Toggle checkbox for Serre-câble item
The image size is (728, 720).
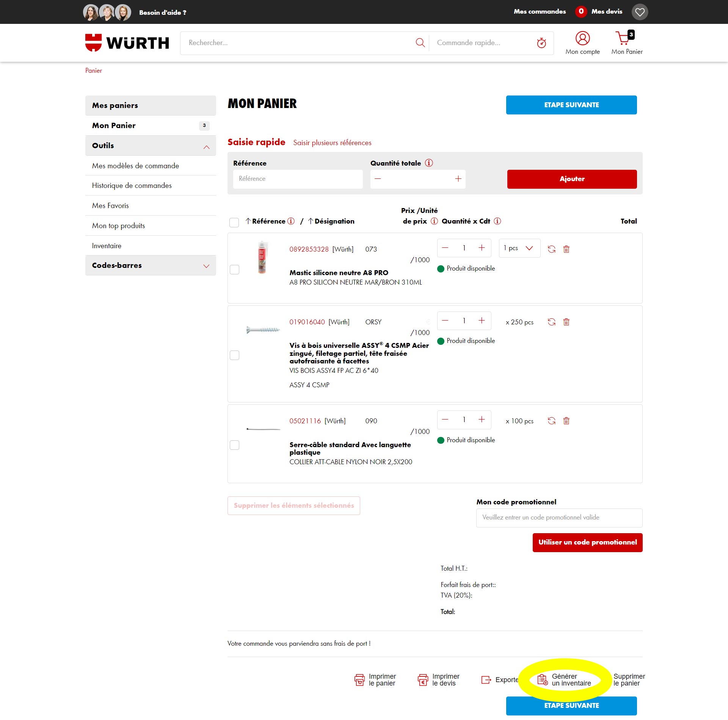coord(235,445)
